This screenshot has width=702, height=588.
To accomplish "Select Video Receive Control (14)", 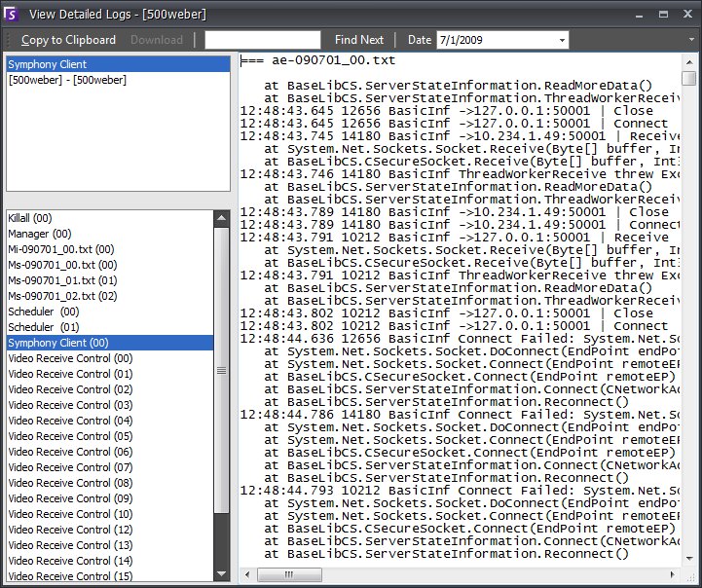I will (x=110, y=561).
